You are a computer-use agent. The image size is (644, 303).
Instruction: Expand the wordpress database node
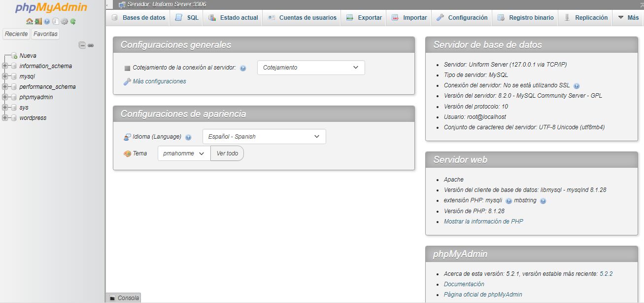pyautogui.click(x=4, y=118)
